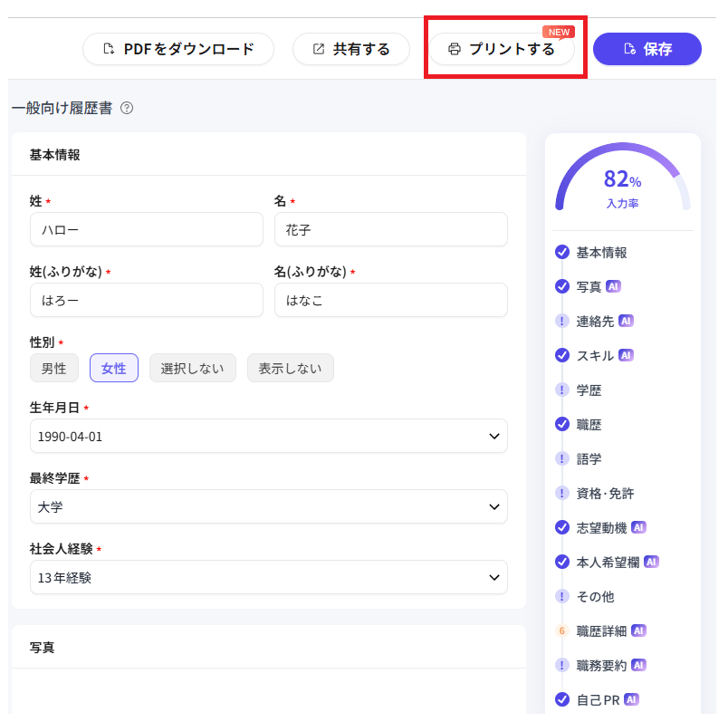The image size is (728, 722).
Task: Select 選択しない gender option
Action: click(193, 368)
